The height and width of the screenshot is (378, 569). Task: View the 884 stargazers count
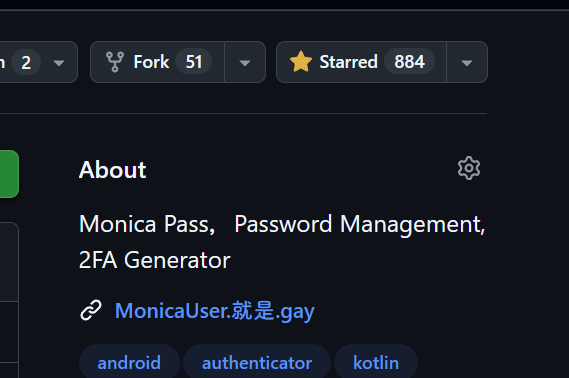tap(409, 62)
